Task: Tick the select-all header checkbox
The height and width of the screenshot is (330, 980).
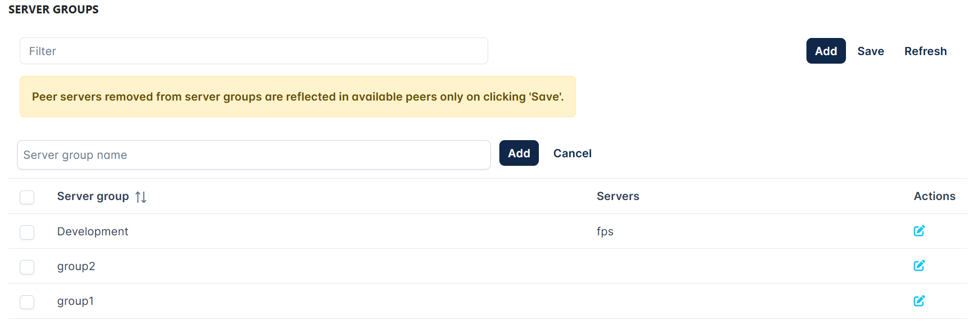Action: pos(27,197)
